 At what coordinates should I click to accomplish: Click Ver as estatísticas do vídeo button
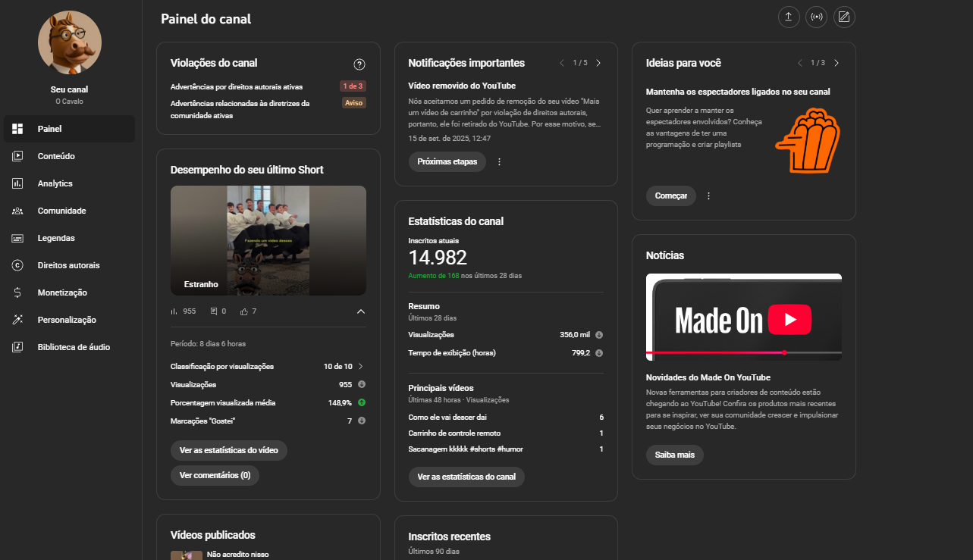(228, 450)
